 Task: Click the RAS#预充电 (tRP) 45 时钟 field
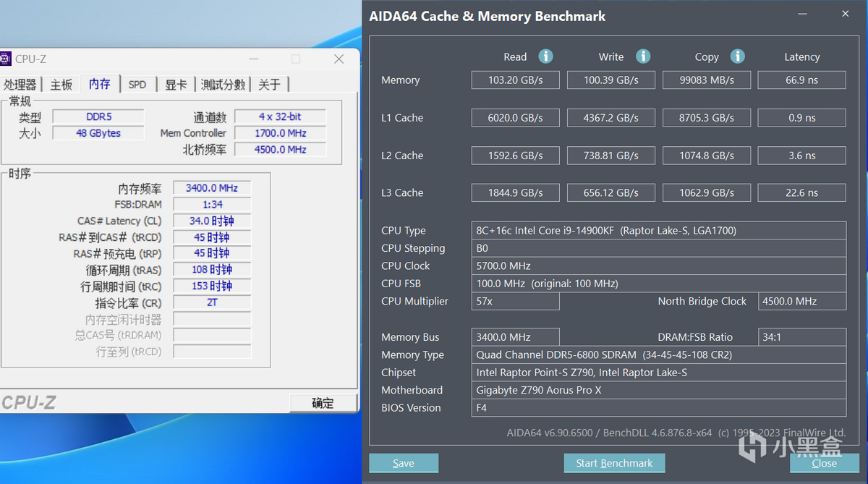click(x=212, y=254)
